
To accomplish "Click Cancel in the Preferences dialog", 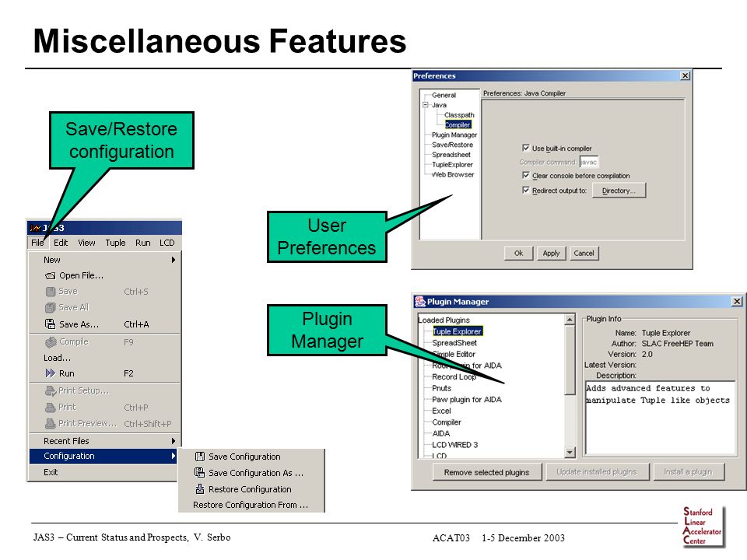I will [584, 254].
